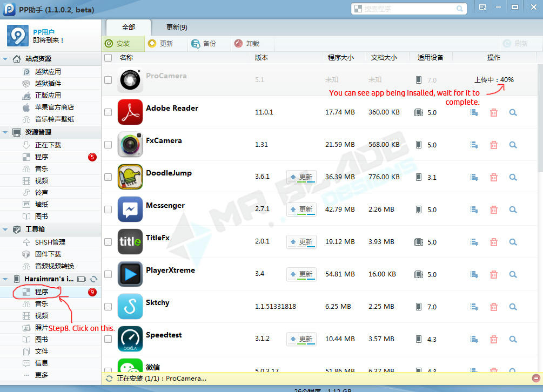Delete Adobe Reader using its trash icon

(494, 112)
